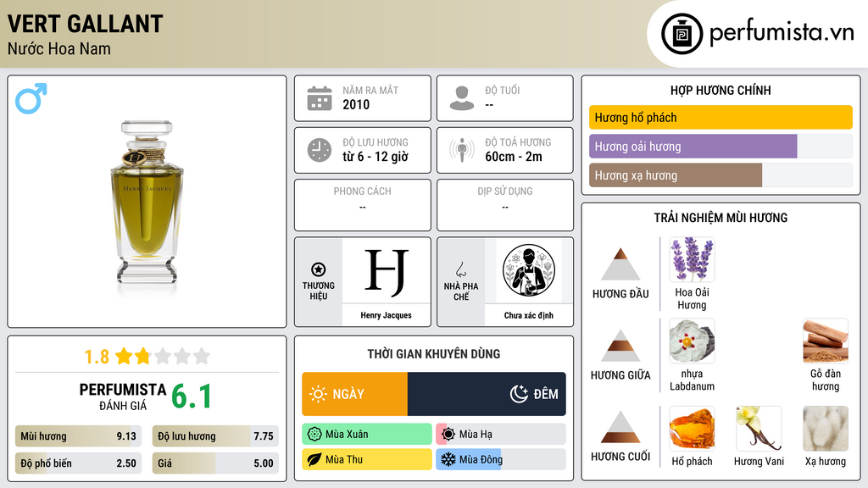Click the Dịp sử dụng card
The image size is (868, 488).
505,205
